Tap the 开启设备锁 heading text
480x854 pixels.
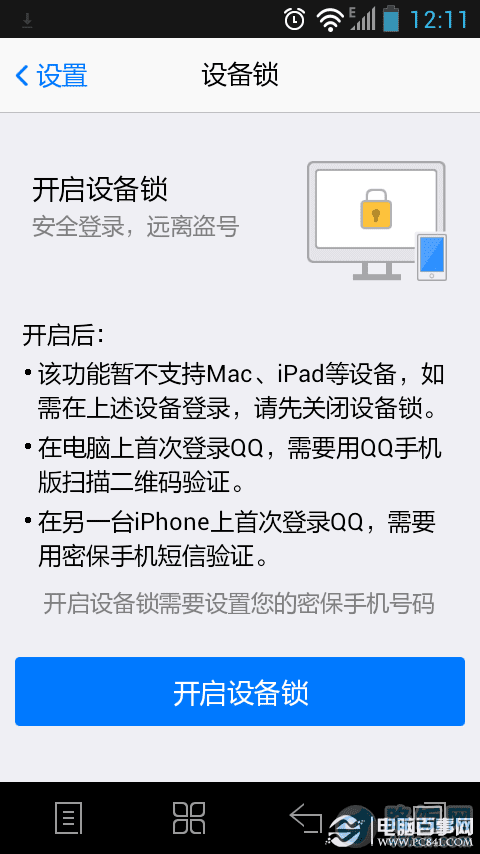(x=100, y=190)
